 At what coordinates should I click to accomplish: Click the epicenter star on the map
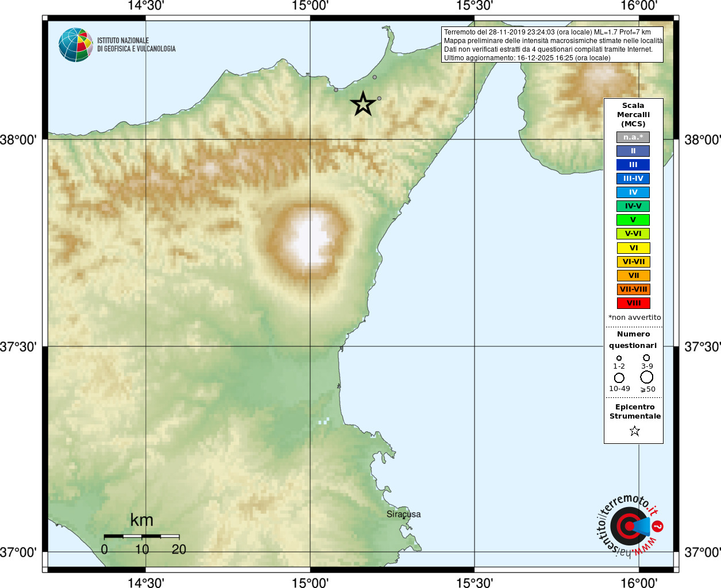363,104
